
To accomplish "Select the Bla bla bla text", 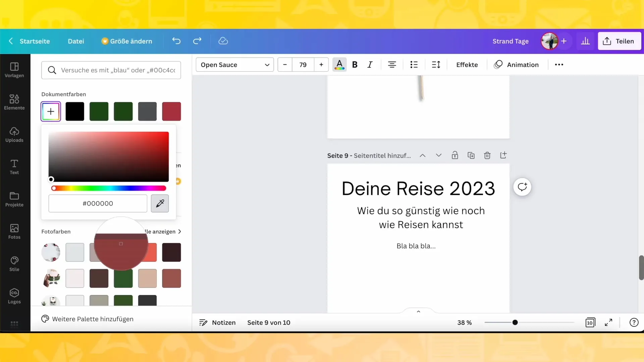I will pyautogui.click(x=416, y=246).
